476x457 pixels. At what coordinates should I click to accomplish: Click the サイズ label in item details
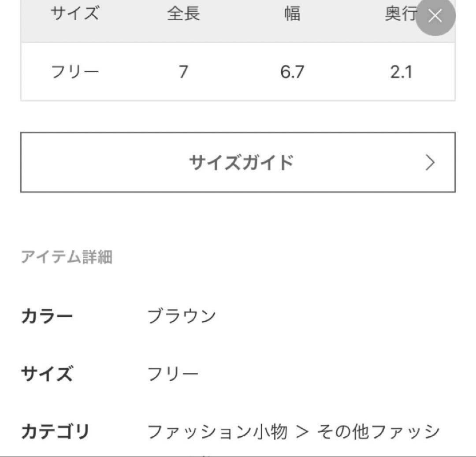pos(47,374)
